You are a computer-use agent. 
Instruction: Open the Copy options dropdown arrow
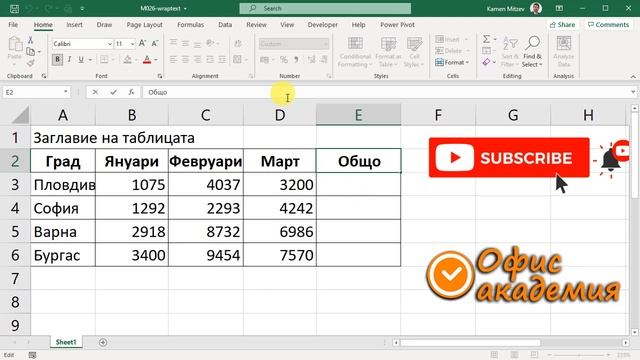pos(39,52)
